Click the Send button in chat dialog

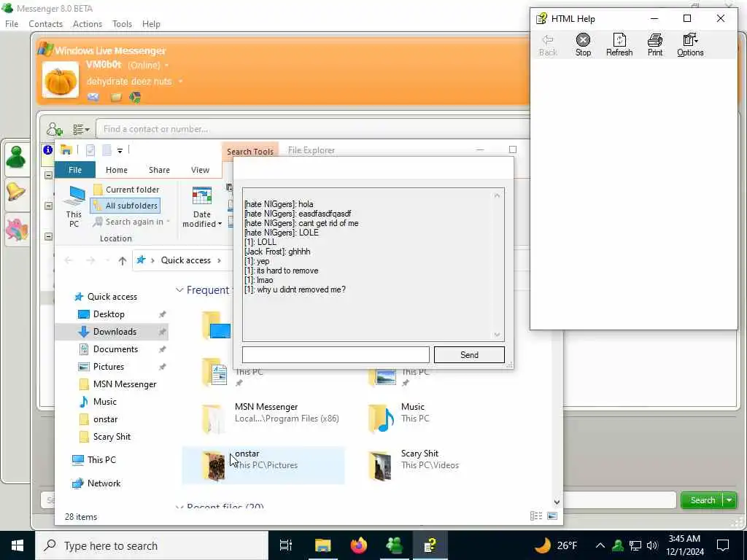tap(469, 355)
